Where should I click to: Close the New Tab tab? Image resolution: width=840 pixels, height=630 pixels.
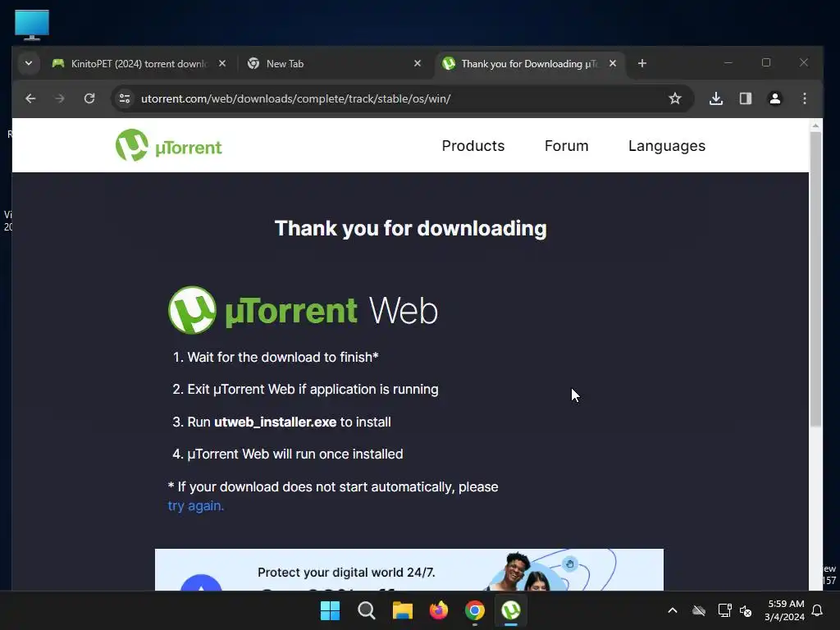418,63
